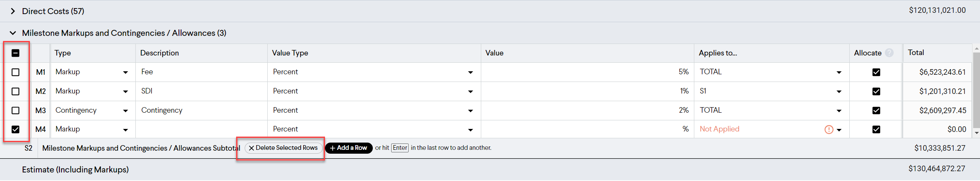The image size is (980, 181).
Task: Click the Delete Selected Rows button
Action: click(x=284, y=148)
